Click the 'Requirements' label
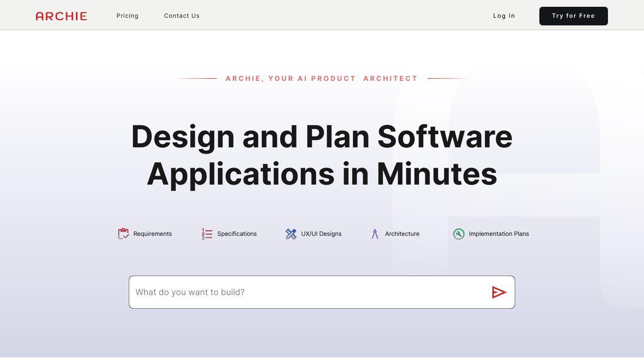This screenshot has width=644, height=362. (153, 234)
